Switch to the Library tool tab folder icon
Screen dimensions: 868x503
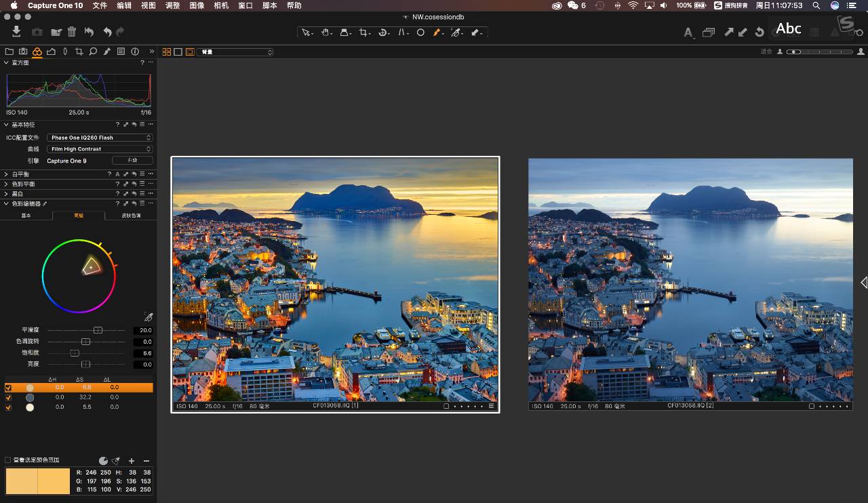9,52
